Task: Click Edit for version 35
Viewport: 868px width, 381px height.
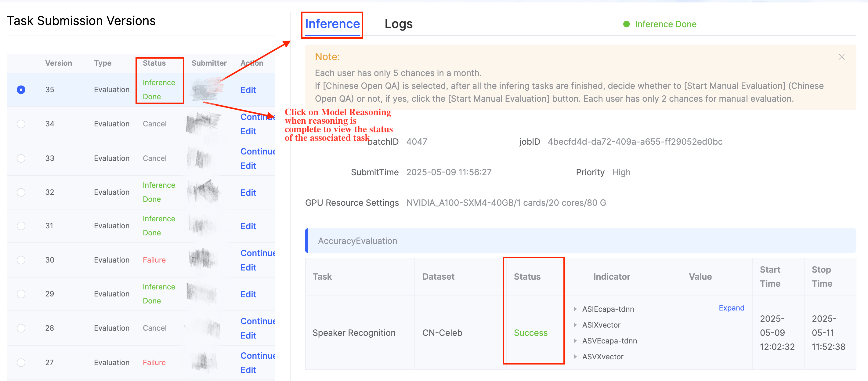Action: point(248,90)
